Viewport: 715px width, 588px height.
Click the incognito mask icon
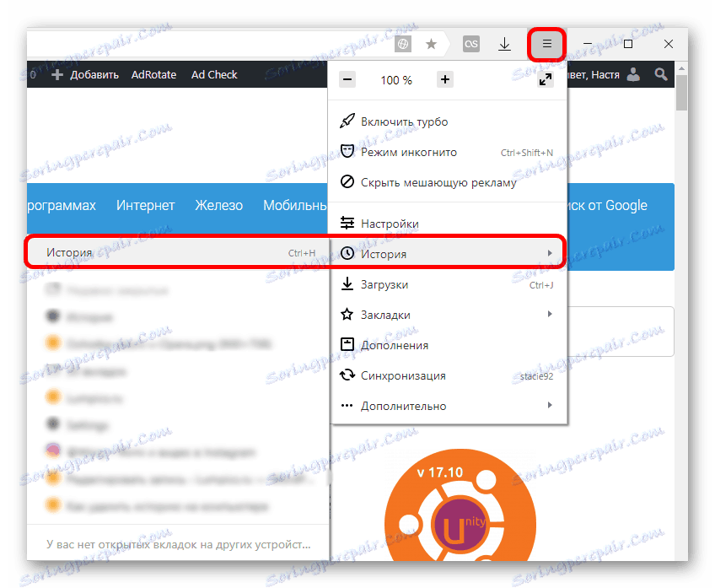click(347, 151)
